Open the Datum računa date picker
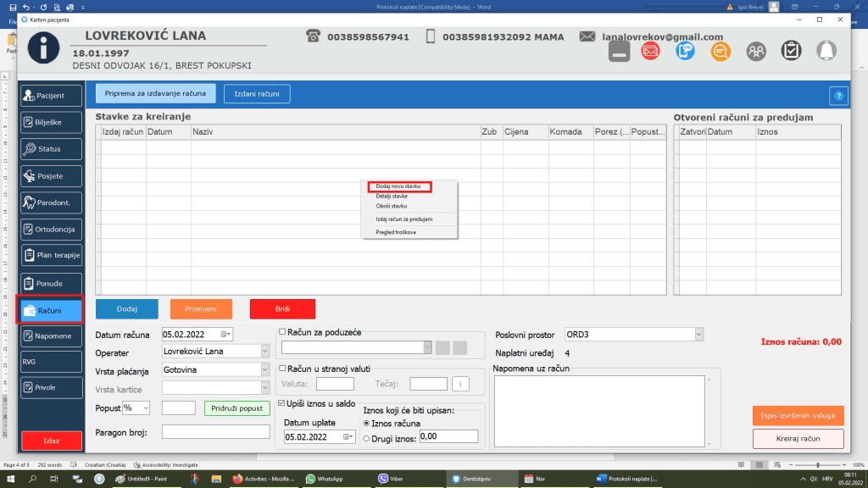This screenshot has height=488, width=868. point(225,334)
